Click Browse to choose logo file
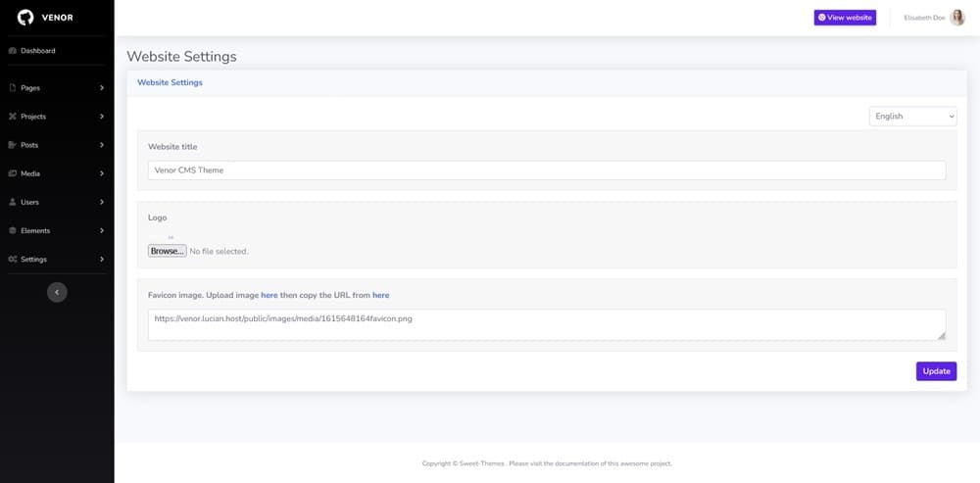Viewport: 980px width, 483px height. pyautogui.click(x=168, y=252)
